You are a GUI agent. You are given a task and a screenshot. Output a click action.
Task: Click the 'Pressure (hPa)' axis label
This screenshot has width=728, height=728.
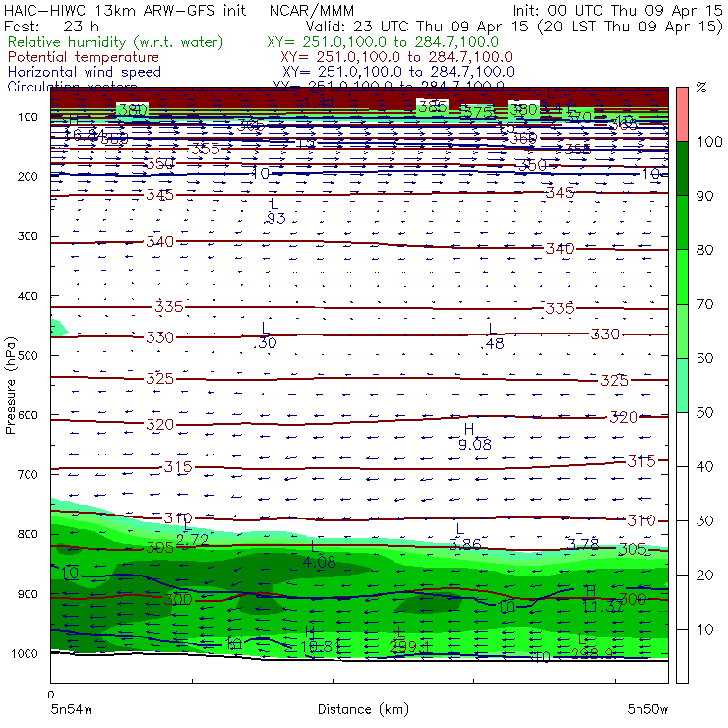(10, 386)
